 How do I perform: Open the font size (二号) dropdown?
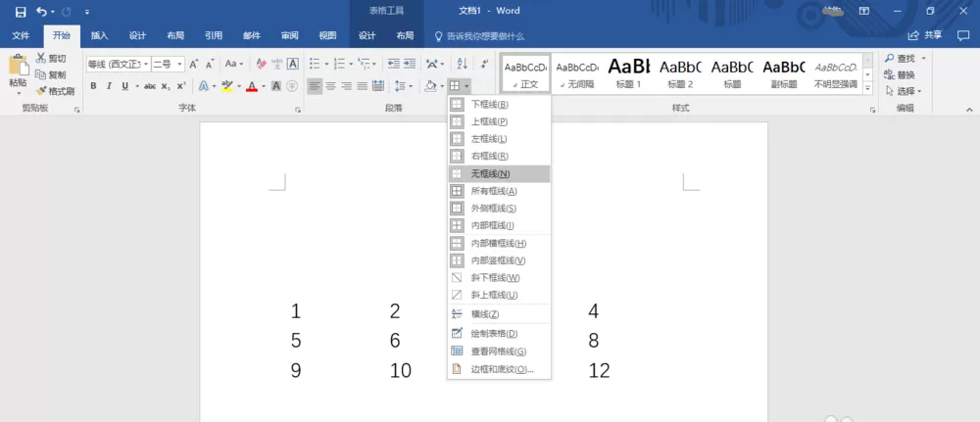point(180,64)
